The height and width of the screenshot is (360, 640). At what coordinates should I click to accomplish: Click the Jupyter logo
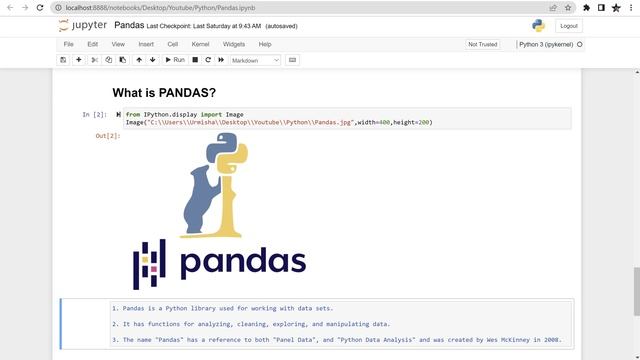pos(82,25)
